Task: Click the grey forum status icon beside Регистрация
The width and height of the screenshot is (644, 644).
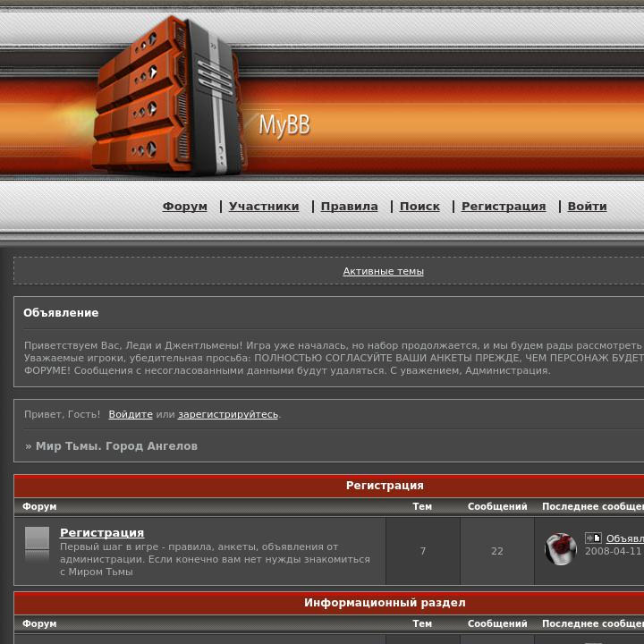Action: pos(37,544)
